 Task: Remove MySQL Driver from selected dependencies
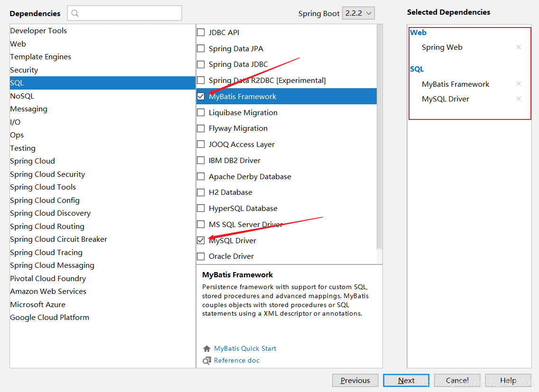[x=519, y=99]
